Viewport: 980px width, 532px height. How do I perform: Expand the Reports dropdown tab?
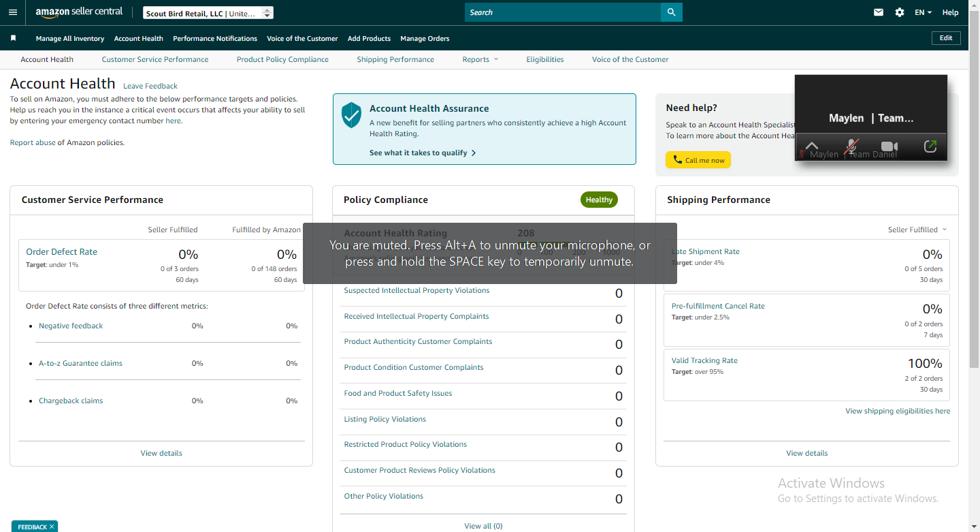coord(480,59)
